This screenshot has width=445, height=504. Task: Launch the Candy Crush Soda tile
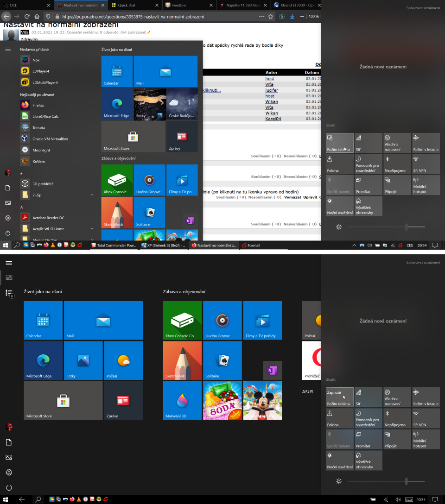(222, 401)
